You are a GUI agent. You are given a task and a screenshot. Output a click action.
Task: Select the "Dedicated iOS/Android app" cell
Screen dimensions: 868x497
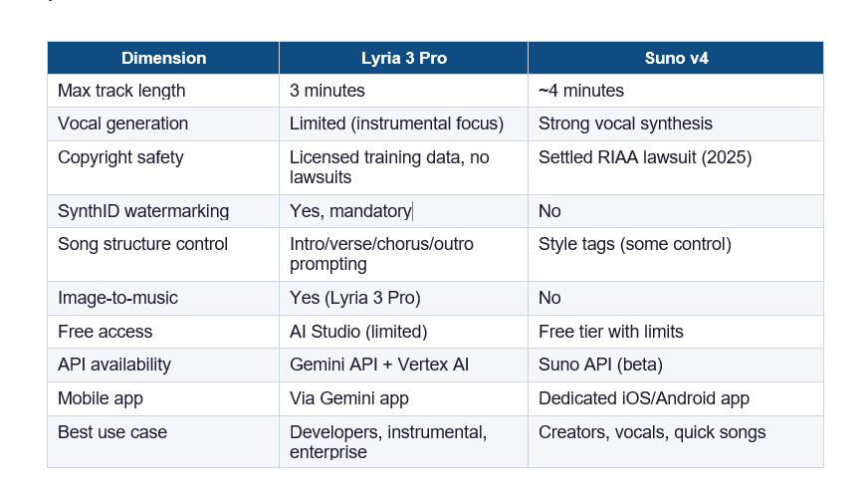click(643, 398)
